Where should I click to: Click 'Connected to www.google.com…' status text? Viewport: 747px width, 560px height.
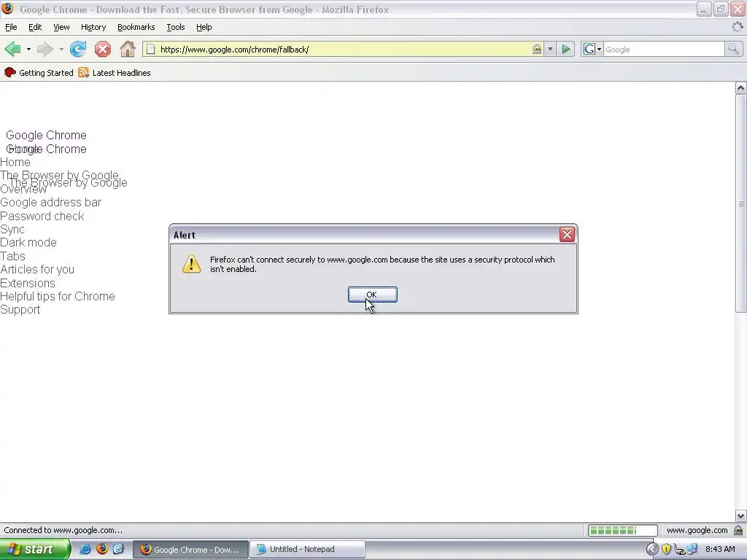pyautogui.click(x=63, y=530)
